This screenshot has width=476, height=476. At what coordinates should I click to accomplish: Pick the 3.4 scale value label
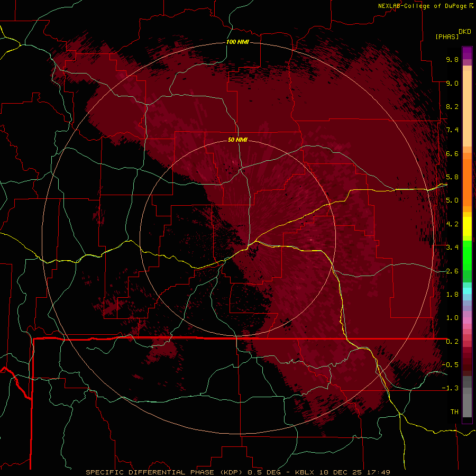[x=452, y=248]
